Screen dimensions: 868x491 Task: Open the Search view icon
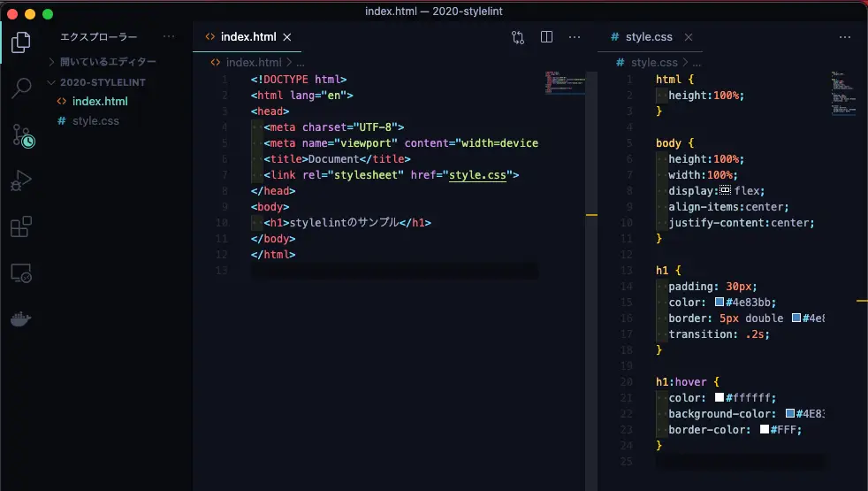[x=21, y=88]
